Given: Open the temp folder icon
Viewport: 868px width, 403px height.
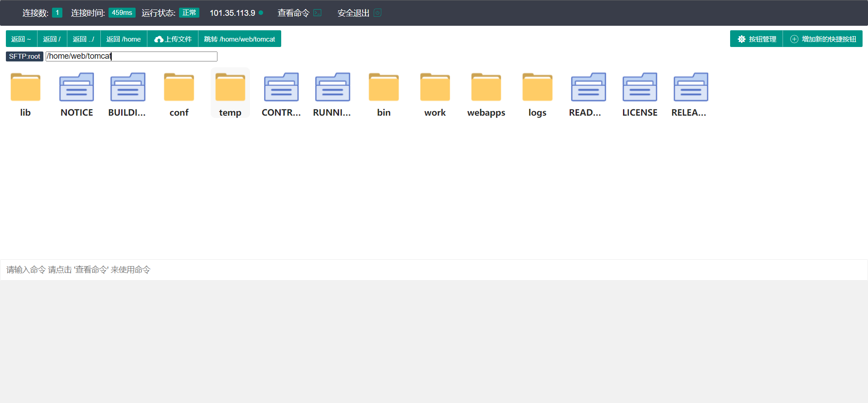Looking at the screenshot, I should [230, 87].
